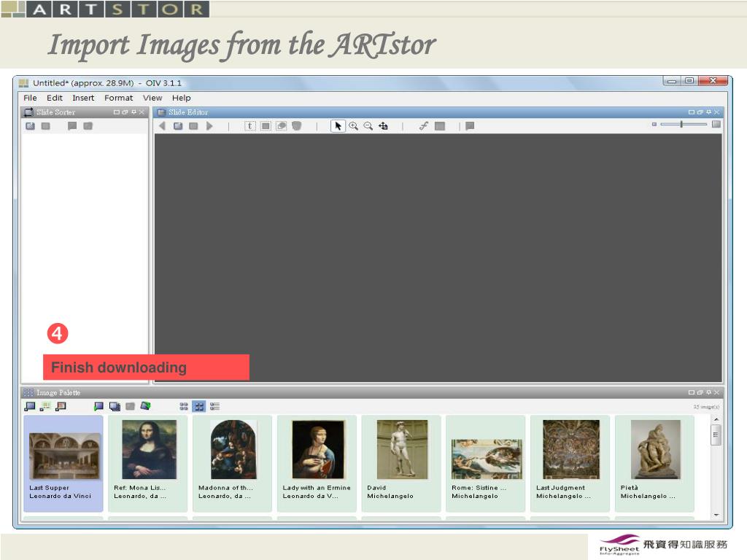Activate the pointer selection tool
The image size is (747, 560).
coord(338,125)
